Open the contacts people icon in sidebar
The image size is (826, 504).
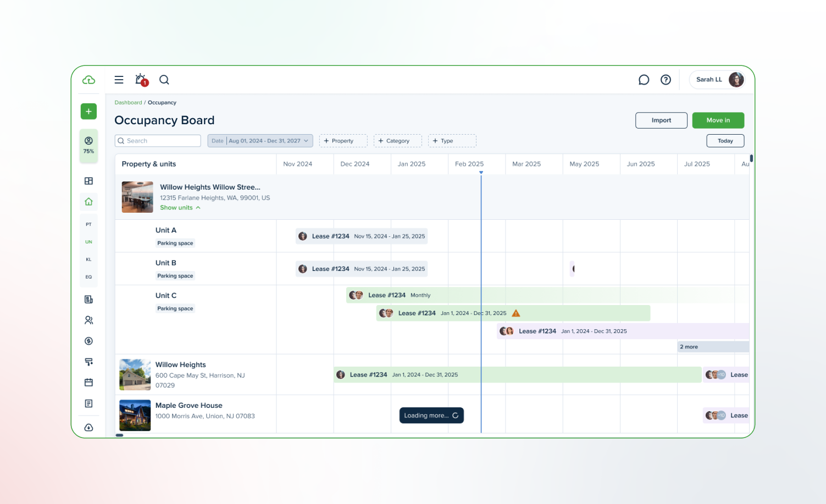[88, 320]
